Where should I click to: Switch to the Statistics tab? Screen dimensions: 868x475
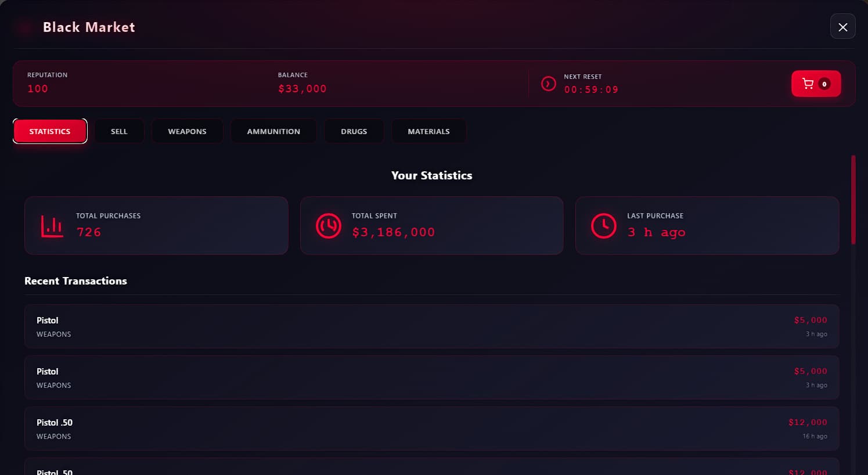click(50, 131)
